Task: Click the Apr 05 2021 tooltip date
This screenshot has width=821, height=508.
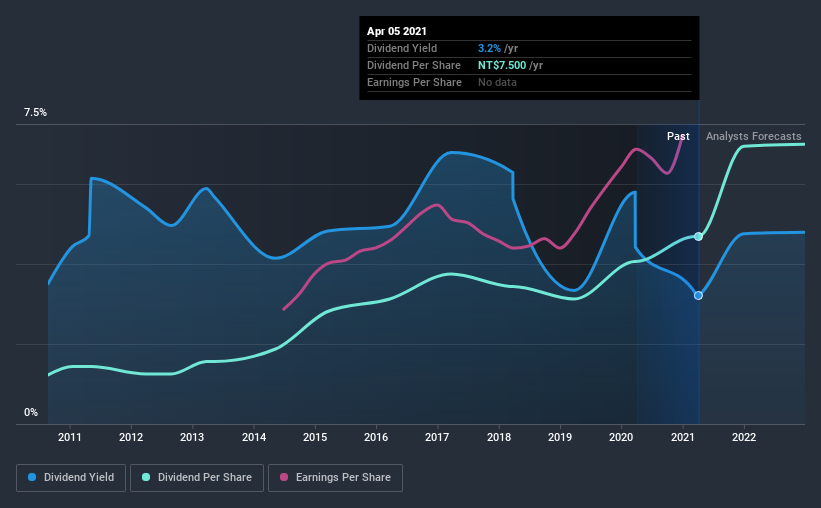Action: click(x=397, y=31)
